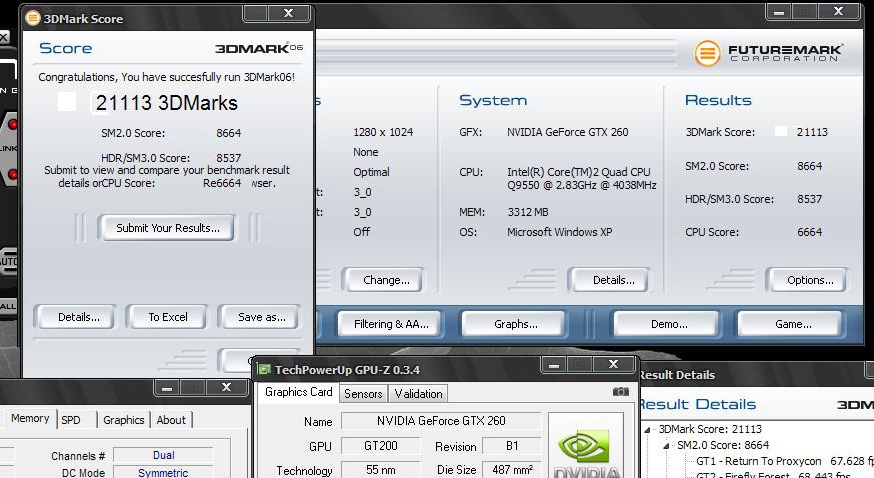Viewport: 874px width, 478px height.
Task: Click NVIDIA logo in GPU-Z
Action: pyautogui.click(x=586, y=446)
